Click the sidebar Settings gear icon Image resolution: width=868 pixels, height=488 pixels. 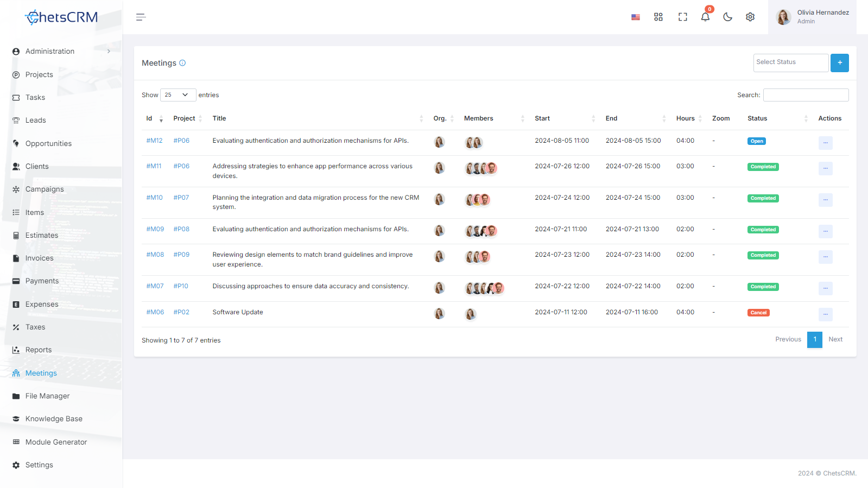click(x=16, y=465)
